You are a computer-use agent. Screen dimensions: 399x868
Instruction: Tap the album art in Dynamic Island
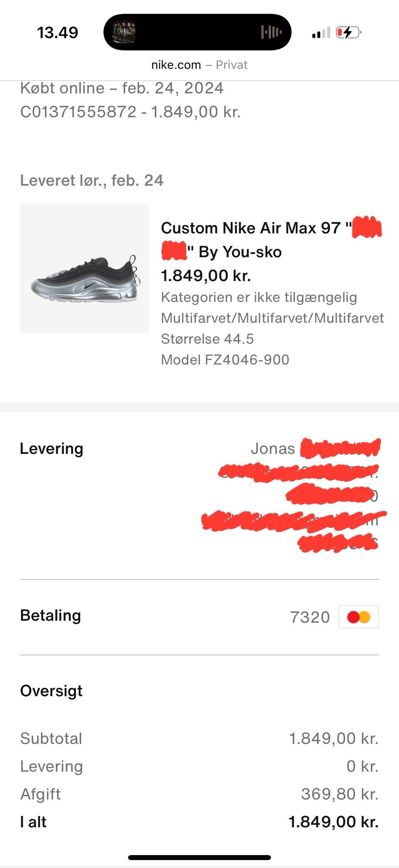(124, 32)
